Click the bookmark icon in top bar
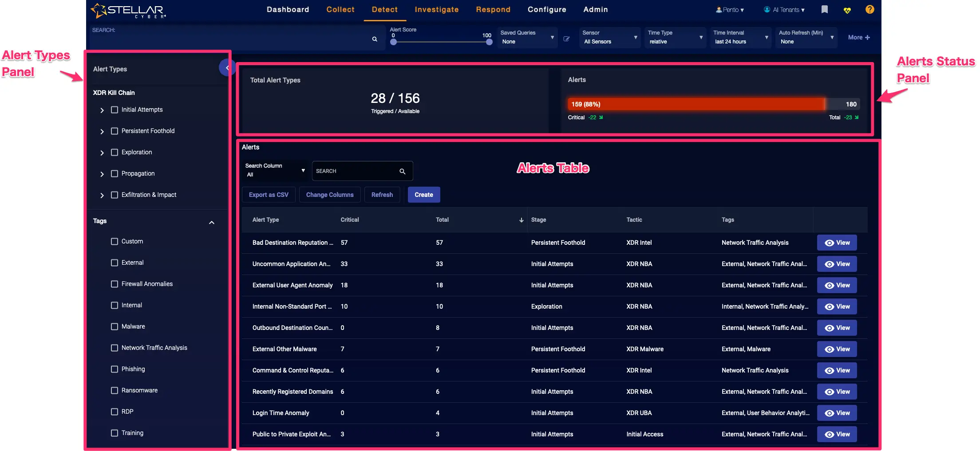This screenshot has height=451, width=980. point(824,9)
